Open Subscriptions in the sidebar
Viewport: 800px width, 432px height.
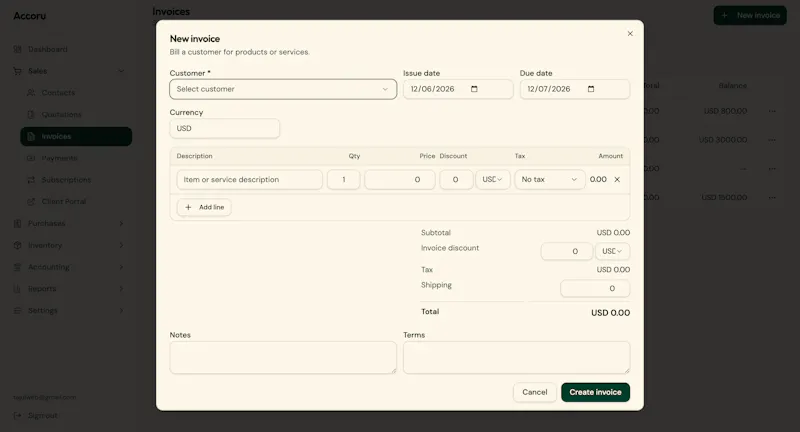click(x=66, y=180)
